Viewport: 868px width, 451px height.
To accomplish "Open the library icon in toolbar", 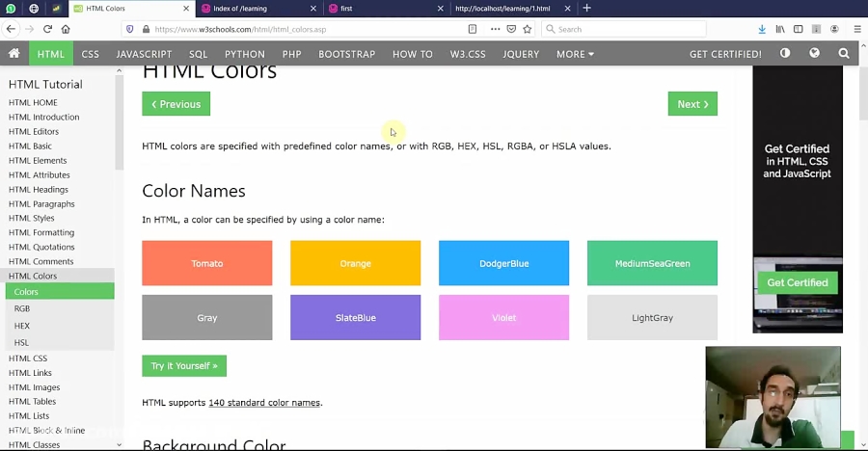I will (x=780, y=29).
